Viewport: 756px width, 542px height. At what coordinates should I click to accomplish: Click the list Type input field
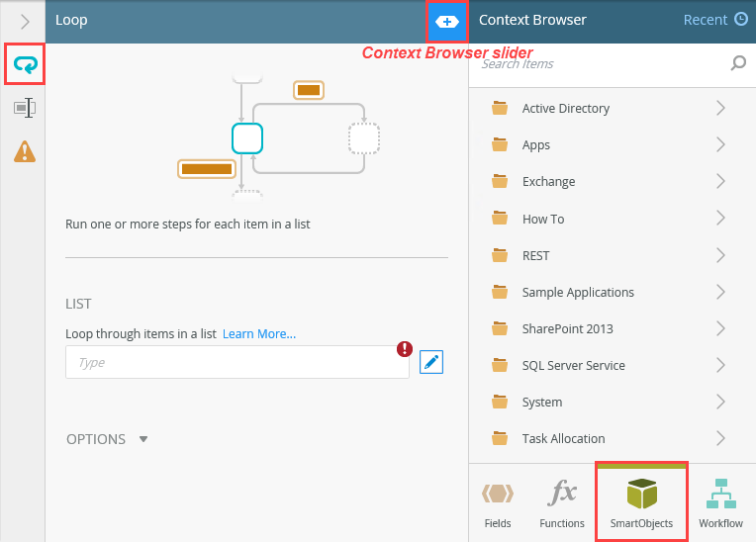click(237, 362)
